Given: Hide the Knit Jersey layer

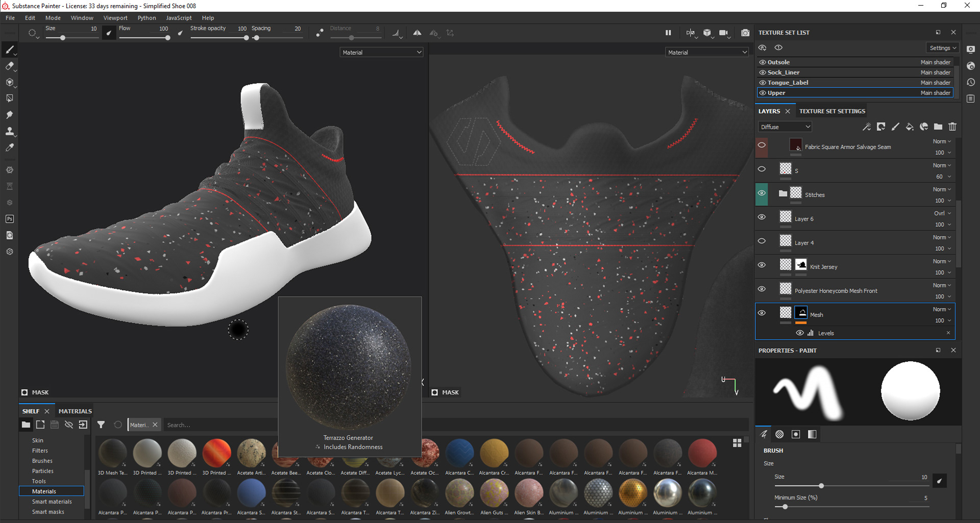Looking at the screenshot, I should tap(762, 265).
